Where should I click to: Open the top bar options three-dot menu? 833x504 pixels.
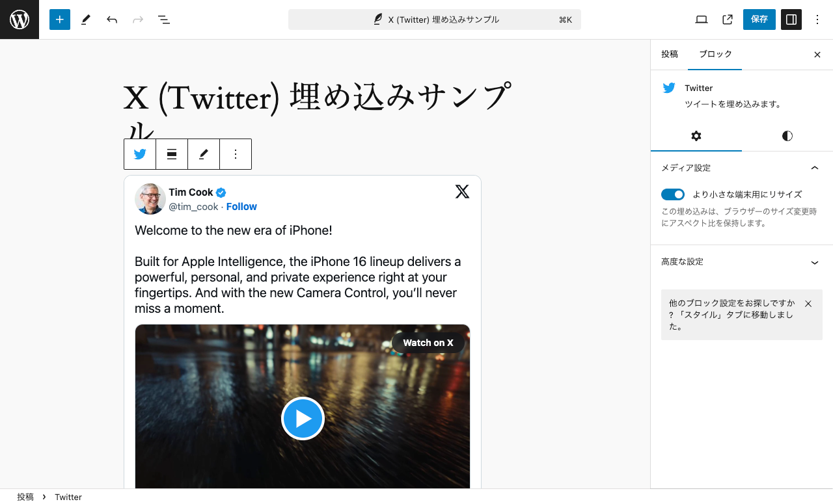(x=817, y=20)
